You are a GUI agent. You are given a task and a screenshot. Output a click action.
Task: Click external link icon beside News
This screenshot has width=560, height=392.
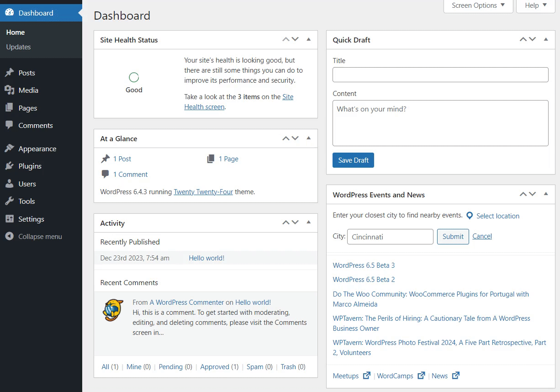click(455, 376)
